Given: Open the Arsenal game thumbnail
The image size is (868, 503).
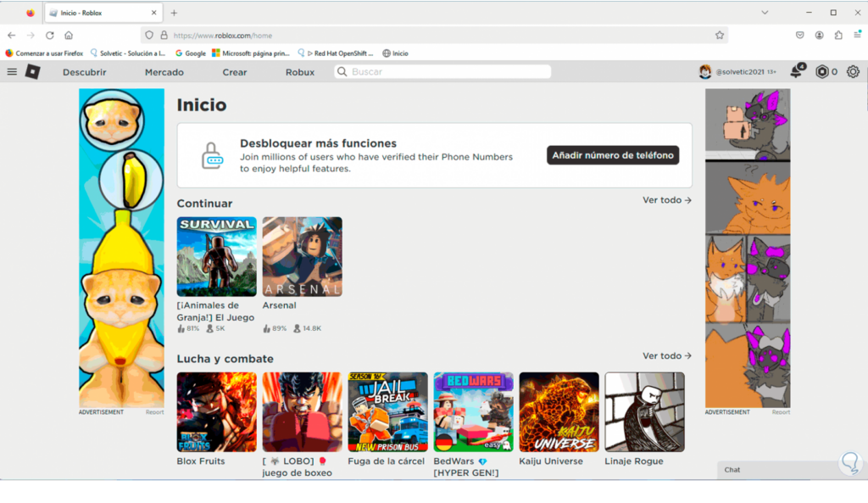Looking at the screenshot, I should pyautogui.click(x=302, y=256).
